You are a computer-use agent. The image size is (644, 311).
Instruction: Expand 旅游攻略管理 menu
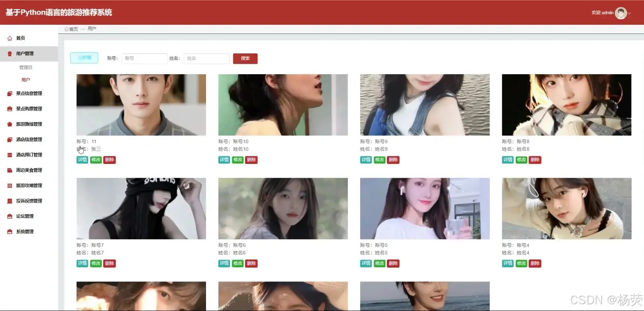29,185
